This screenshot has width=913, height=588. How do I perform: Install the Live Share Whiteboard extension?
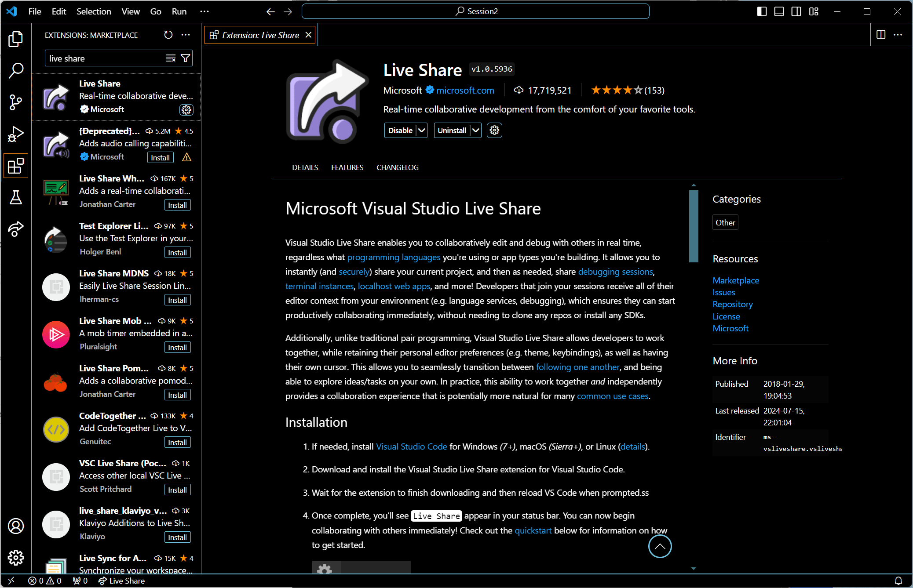[x=177, y=205]
